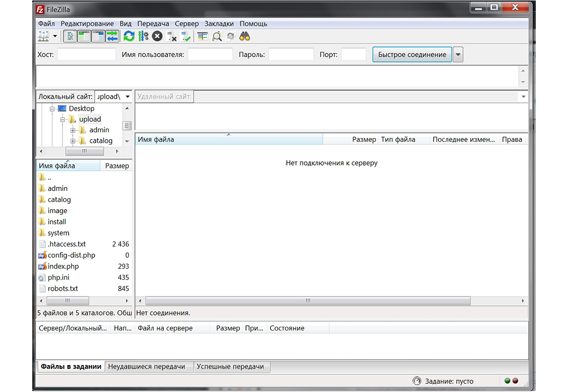
Task: Expand the admin folder in tree
Action: (x=73, y=130)
